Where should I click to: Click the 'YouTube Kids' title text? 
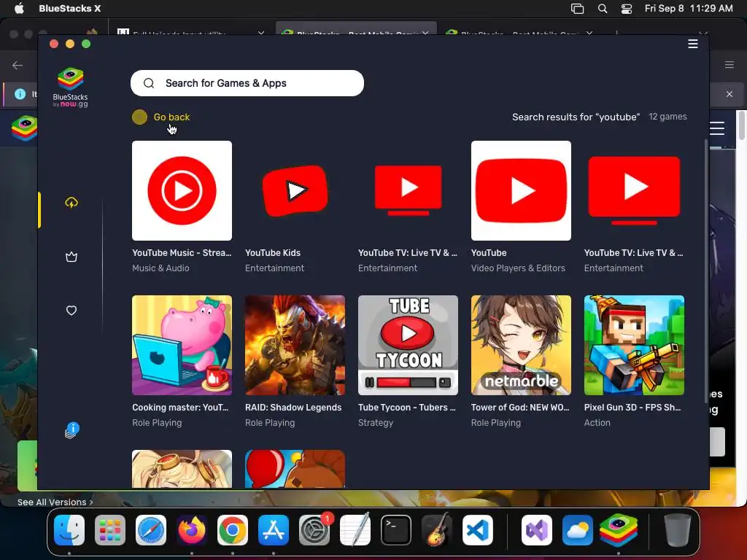click(273, 253)
